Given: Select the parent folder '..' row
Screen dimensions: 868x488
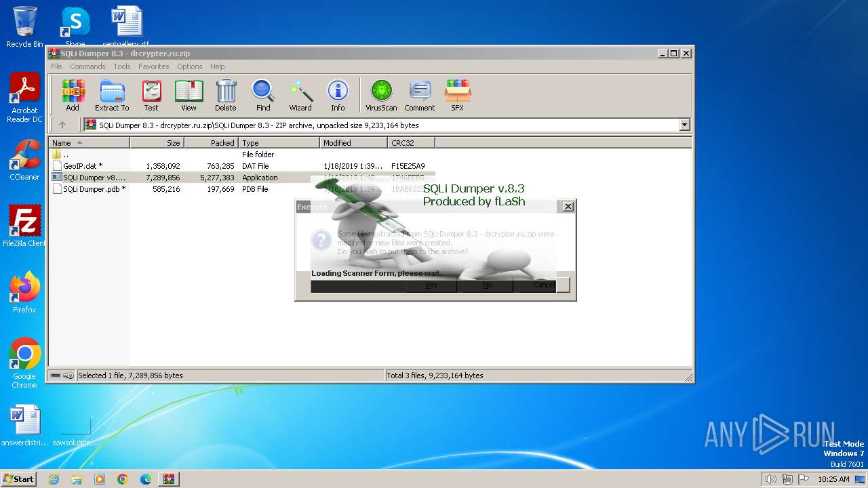Looking at the screenshot, I should coord(242,155).
